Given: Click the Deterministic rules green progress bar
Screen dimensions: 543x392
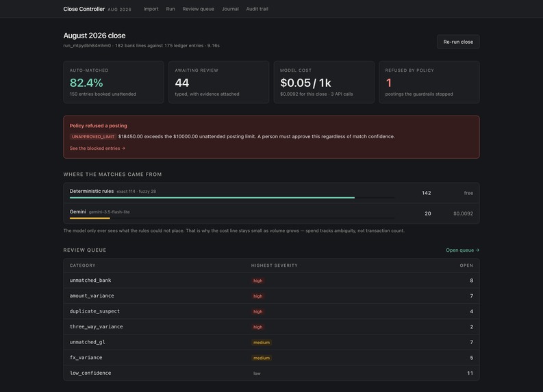Looking at the screenshot, I should coord(212,198).
